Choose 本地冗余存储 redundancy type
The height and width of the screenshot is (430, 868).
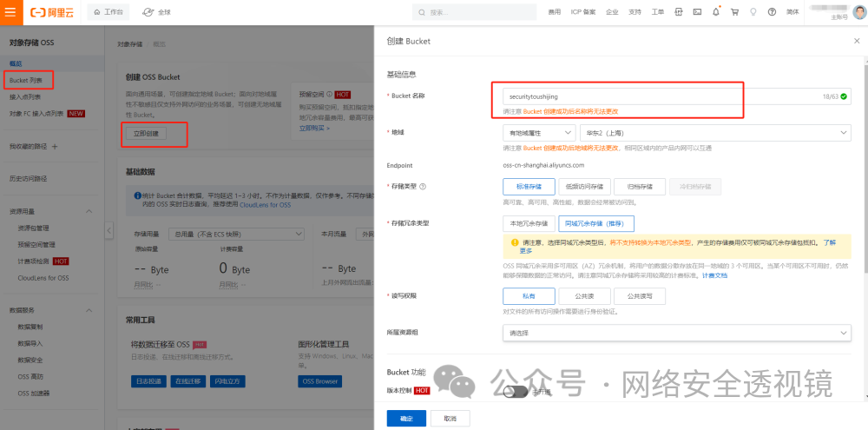(529, 223)
